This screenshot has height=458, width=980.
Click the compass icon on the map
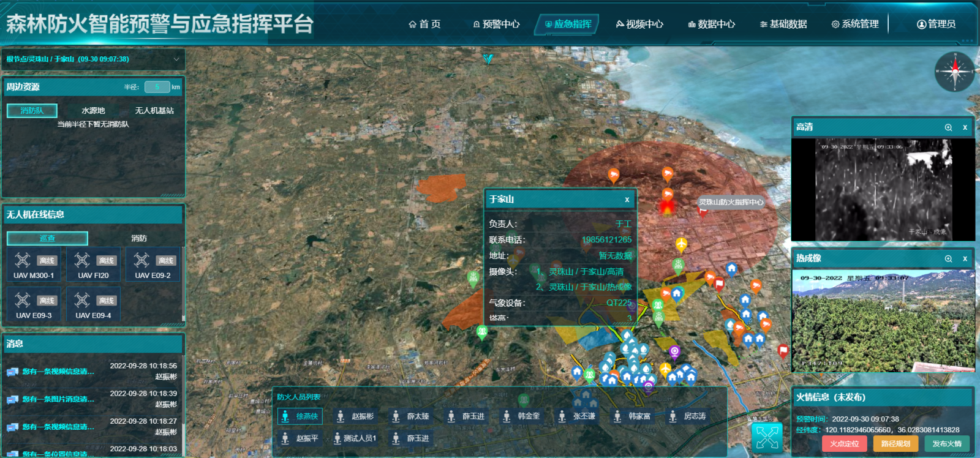click(954, 72)
